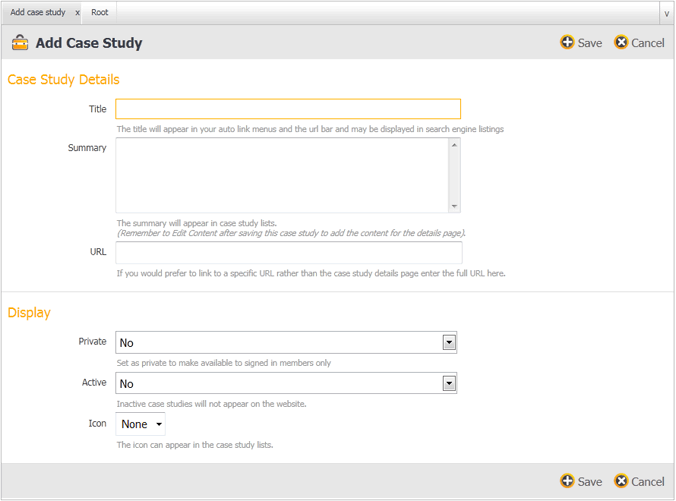Click the plus icon of footer Save
Image resolution: width=676 pixels, height=501 pixels.
567,481
